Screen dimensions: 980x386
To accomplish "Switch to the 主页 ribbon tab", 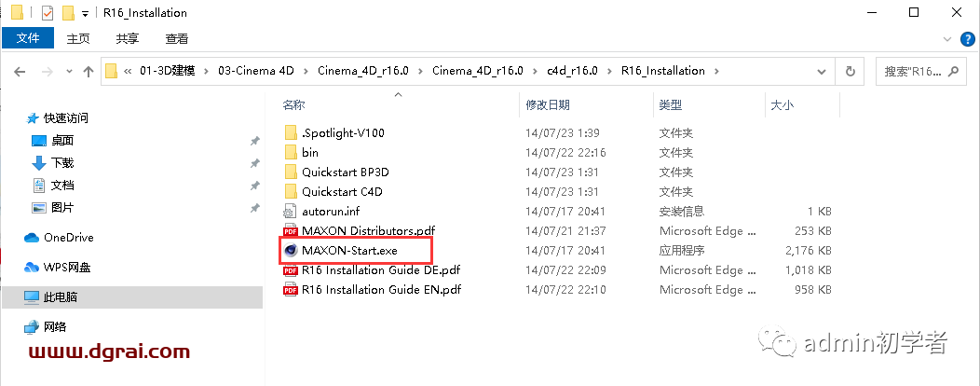I will [x=78, y=39].
